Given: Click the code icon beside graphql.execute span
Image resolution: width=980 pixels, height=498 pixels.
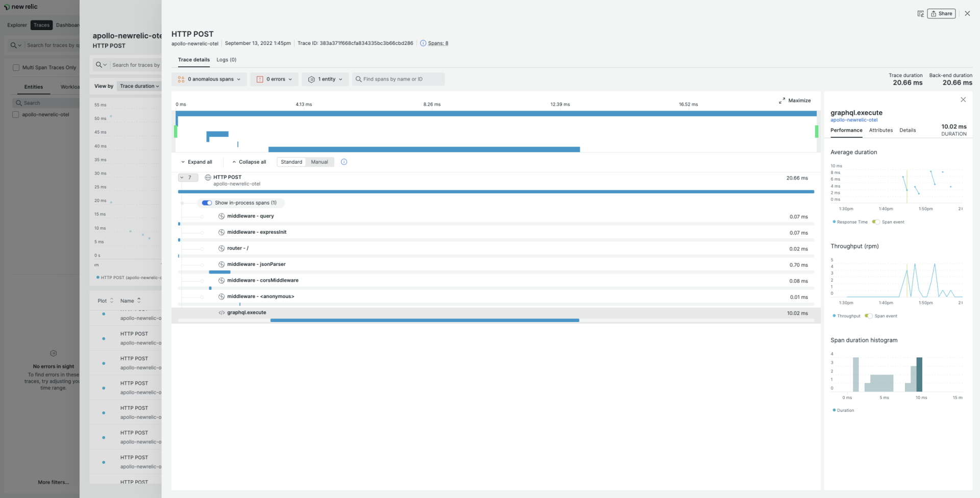Looking at the screenshot, I should (x=220, y=312).
